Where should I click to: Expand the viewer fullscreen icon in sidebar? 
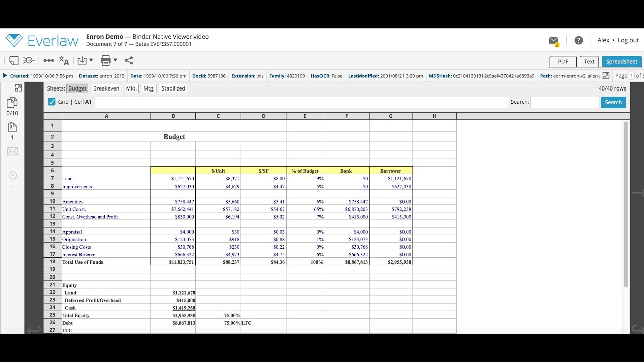pyautogui.click(x=18, y=88)
